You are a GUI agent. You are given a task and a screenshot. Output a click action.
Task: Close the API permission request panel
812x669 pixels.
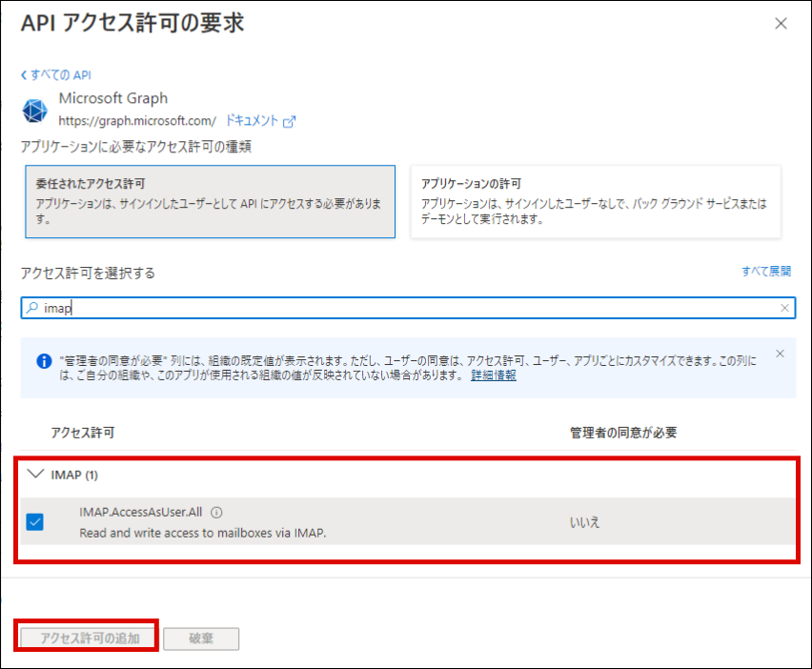pyautogui.click(x=781, y=23)
